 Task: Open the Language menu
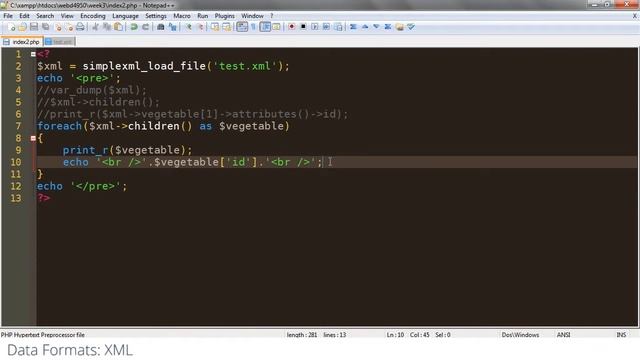(125, 16)
